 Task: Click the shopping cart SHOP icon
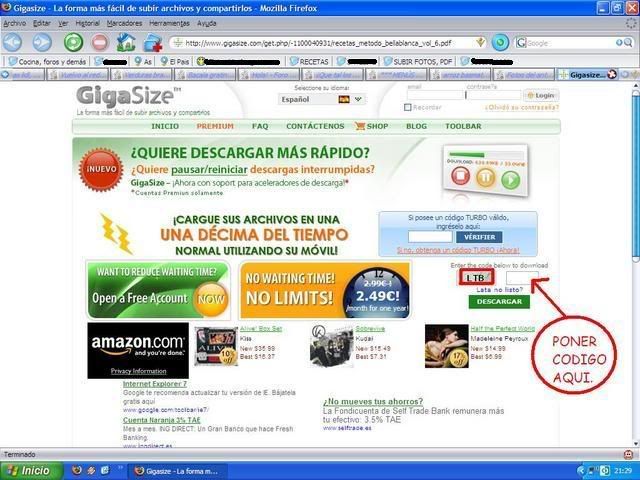pyautogui.click(x=360, y=126)
